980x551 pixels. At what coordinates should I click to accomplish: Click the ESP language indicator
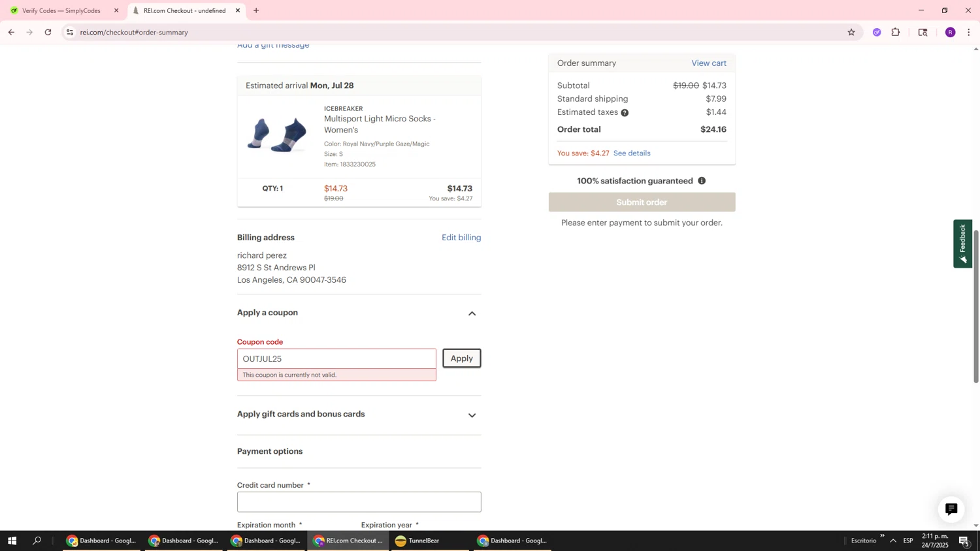click(x=908, y=541)
